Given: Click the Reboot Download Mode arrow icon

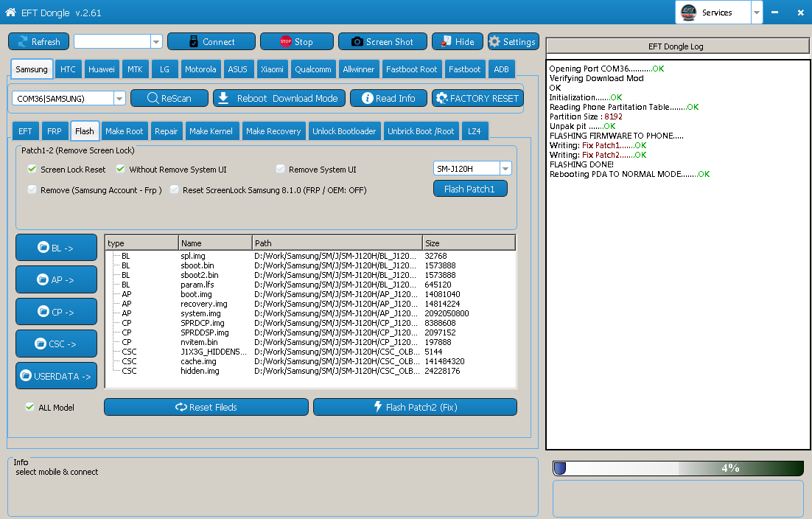Looking at the screenshot, I should 223,98.
